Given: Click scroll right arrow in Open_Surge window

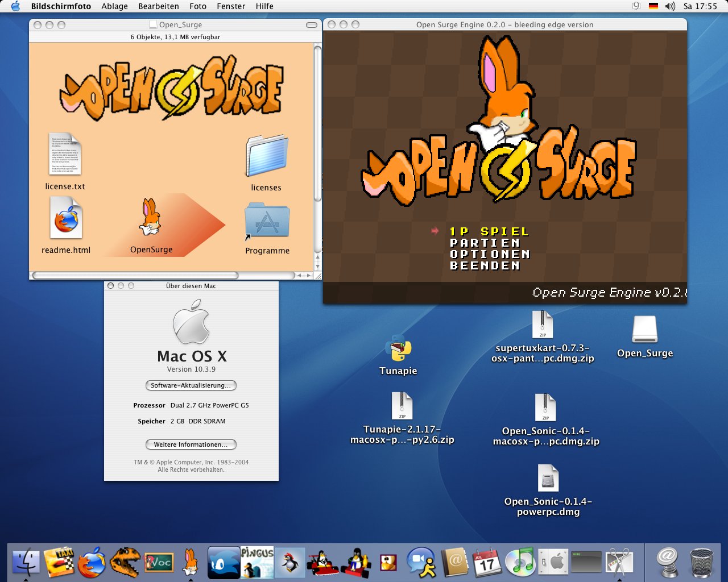Looking at the screenshot, I should point(308,276).
